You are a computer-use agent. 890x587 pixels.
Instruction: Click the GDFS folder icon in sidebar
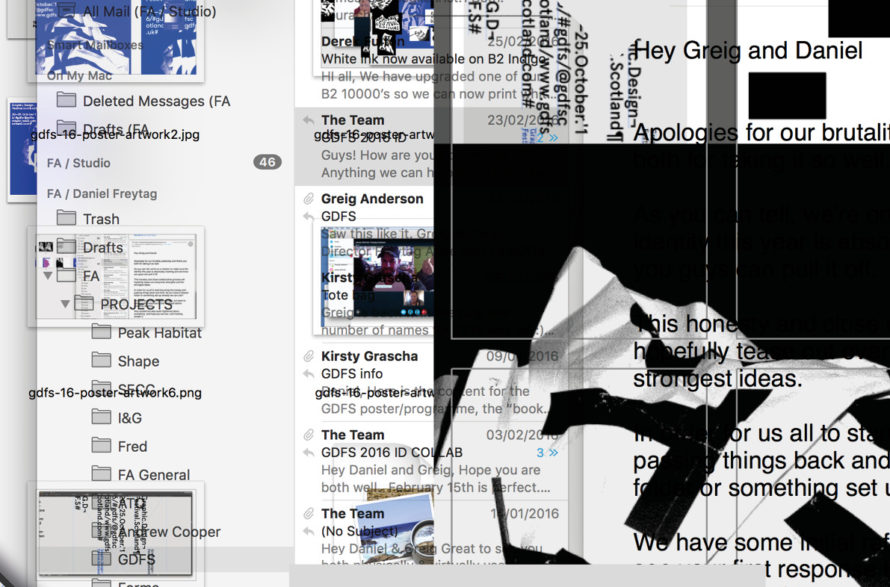point(101,559)
